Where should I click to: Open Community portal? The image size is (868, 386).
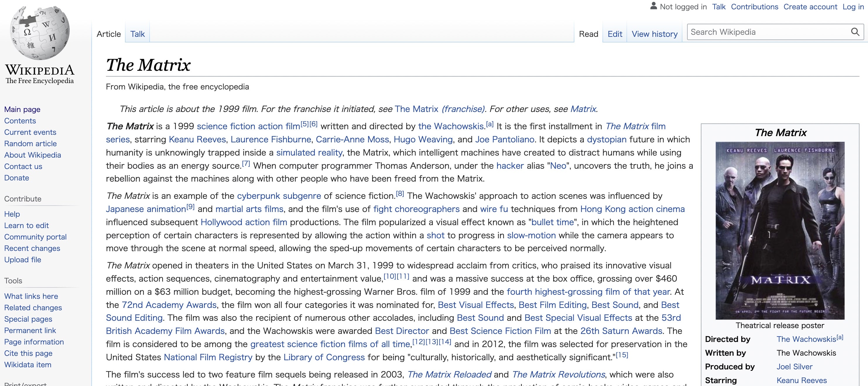(35, 237)
